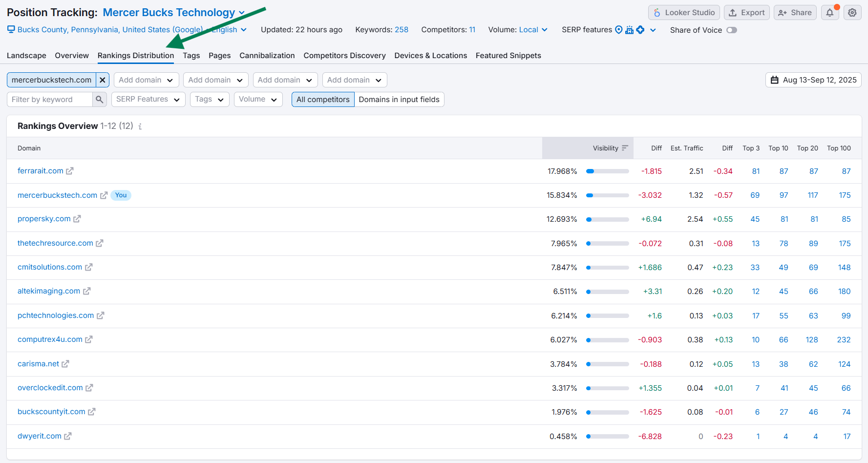Open the Looker Studio integration

pos(684,12)
